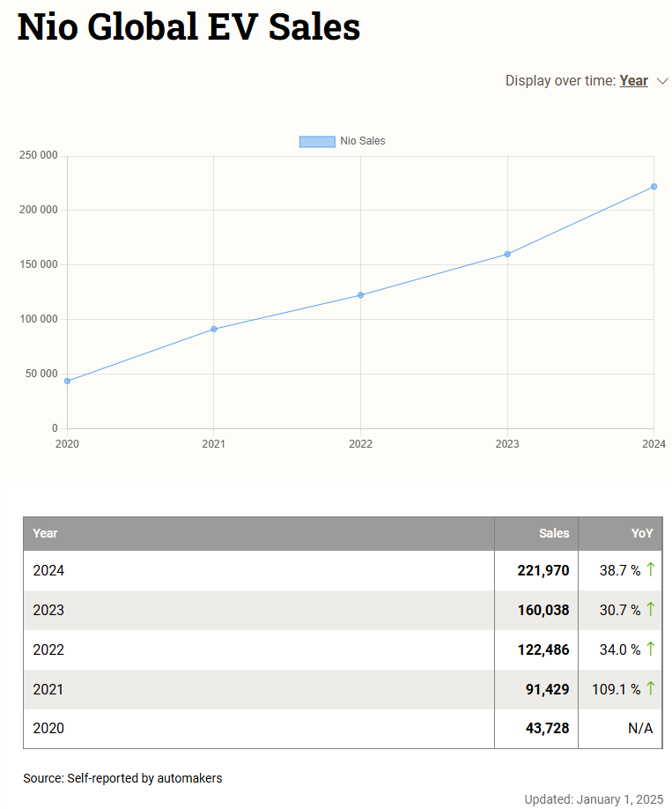Screen dimensions: 672x809
Task: Click the green up arrow for 2022
Action: coord(651,649)
